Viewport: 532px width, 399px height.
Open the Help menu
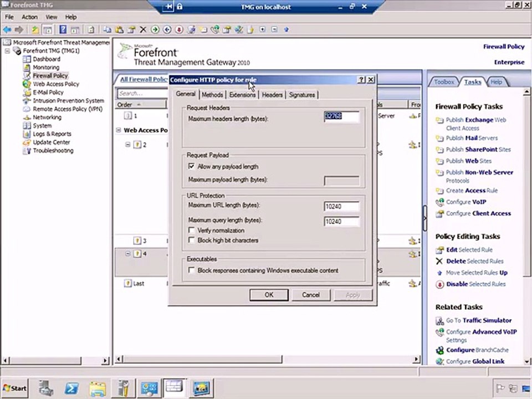click(x=71, y=17)
